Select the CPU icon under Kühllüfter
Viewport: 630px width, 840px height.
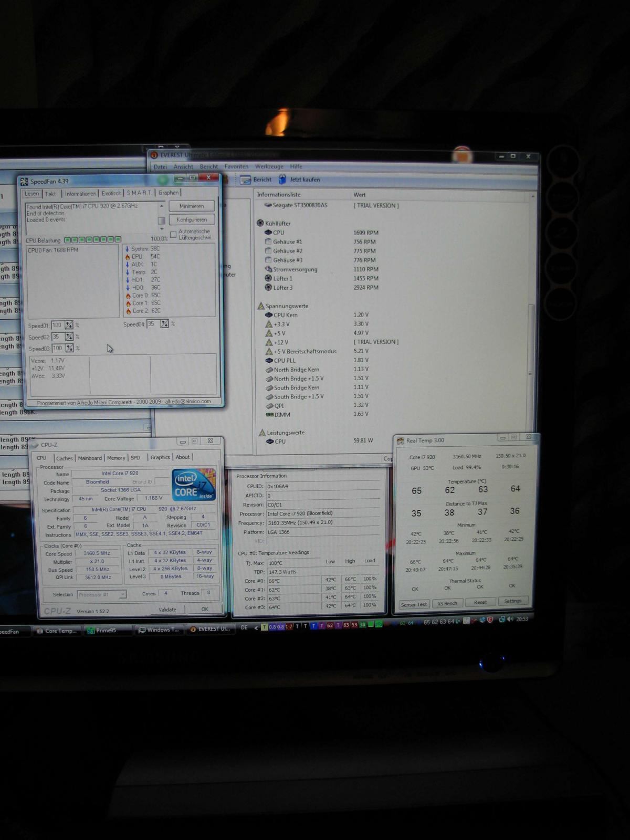(268, 233)
